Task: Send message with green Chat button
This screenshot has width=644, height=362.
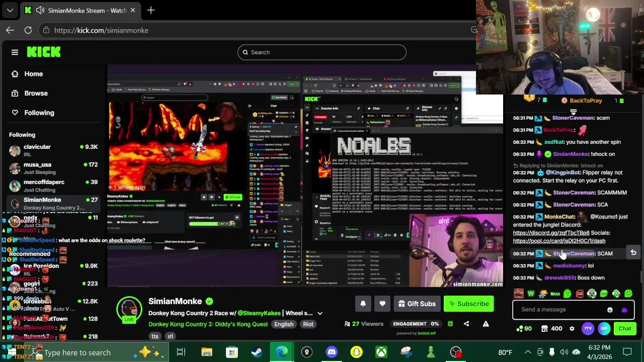Action: tap(625, 329)
